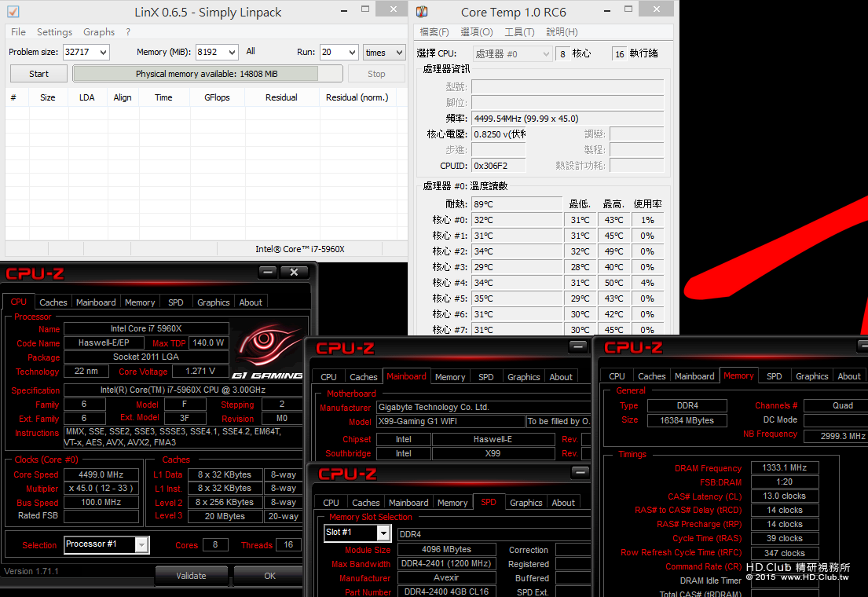Click the Core Voltage value 1.271 V
Screen dimensions: 868x597
(200, 371)
